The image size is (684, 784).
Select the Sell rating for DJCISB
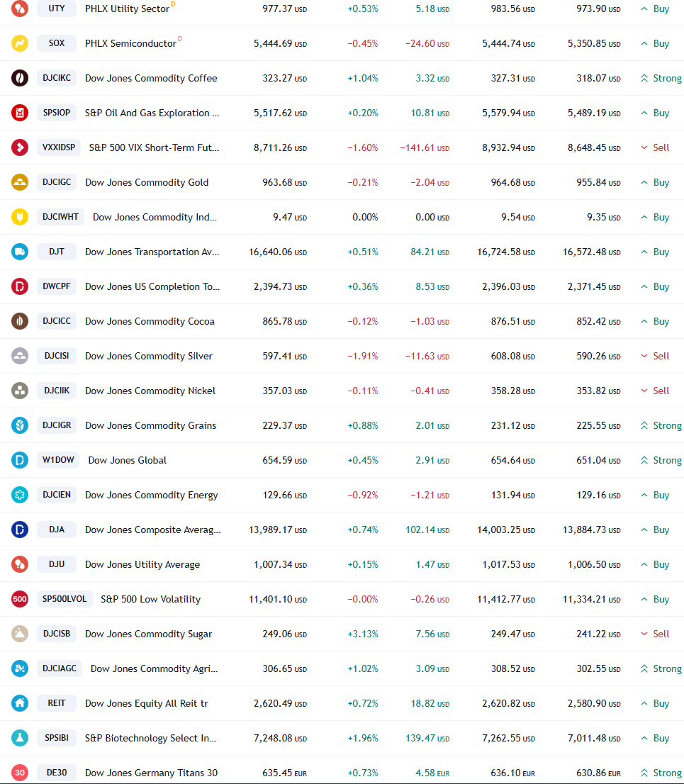coord(655,634)
